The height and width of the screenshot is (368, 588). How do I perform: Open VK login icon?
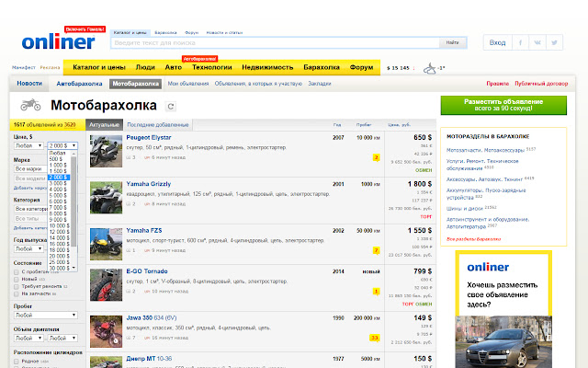point(537,42)
